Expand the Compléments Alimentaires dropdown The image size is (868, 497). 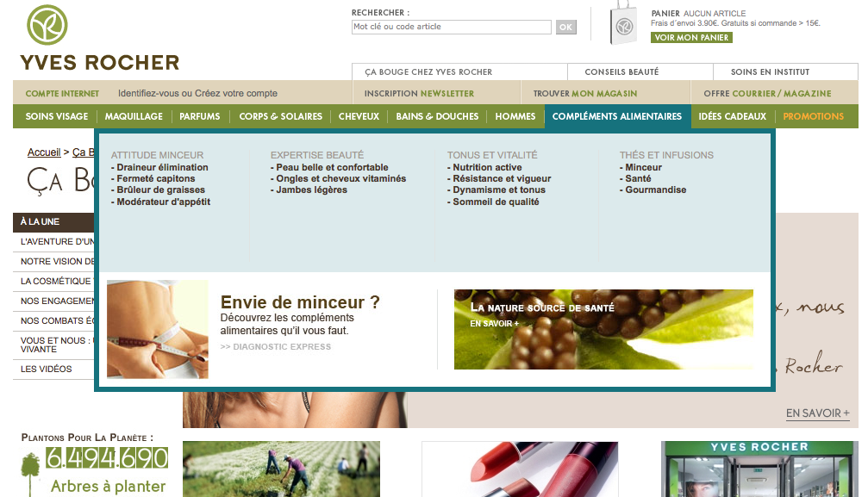pos(616,116)
